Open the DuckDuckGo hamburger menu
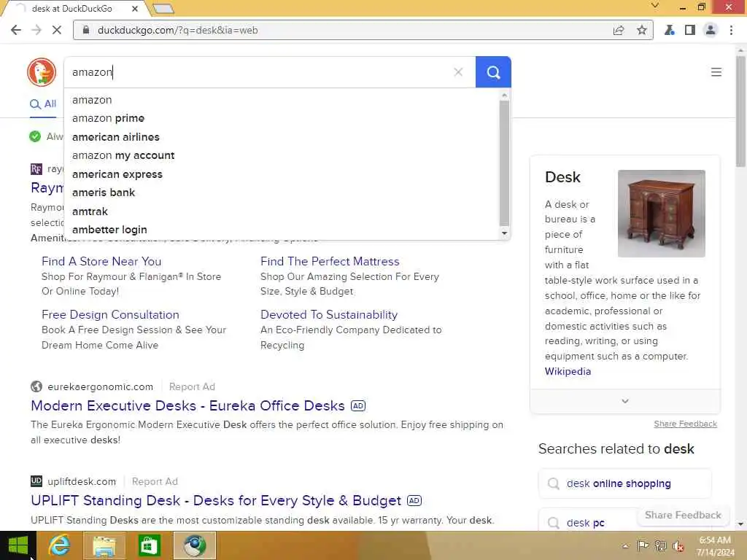Screen dimensions: 747x560 click(x=716, y=72)
